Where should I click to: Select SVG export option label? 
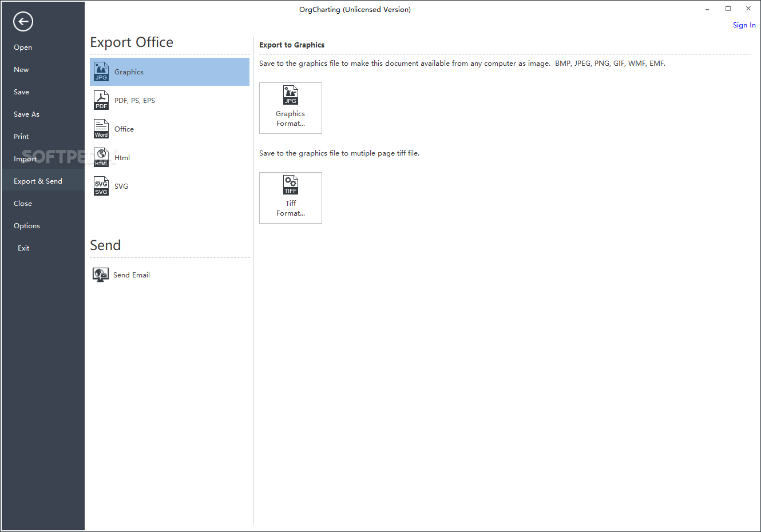coord(121,186)
